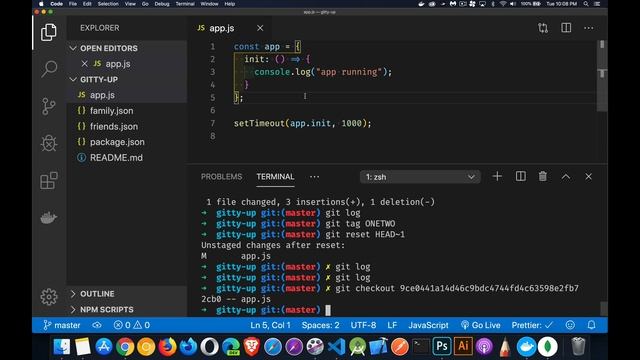Close app.js in Open Editors list
Image resolution: width=640 pixels, height=360 pixels.
point(84,64)
